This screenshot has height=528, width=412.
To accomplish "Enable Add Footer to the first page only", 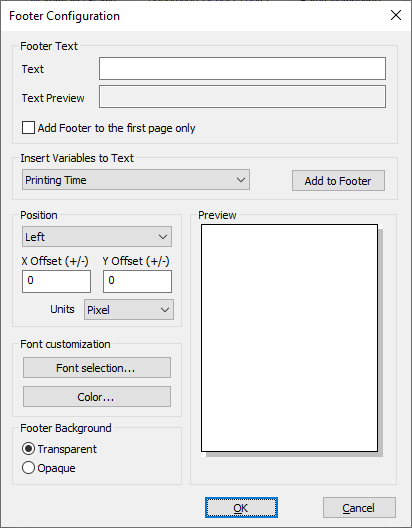I will 28,128.
